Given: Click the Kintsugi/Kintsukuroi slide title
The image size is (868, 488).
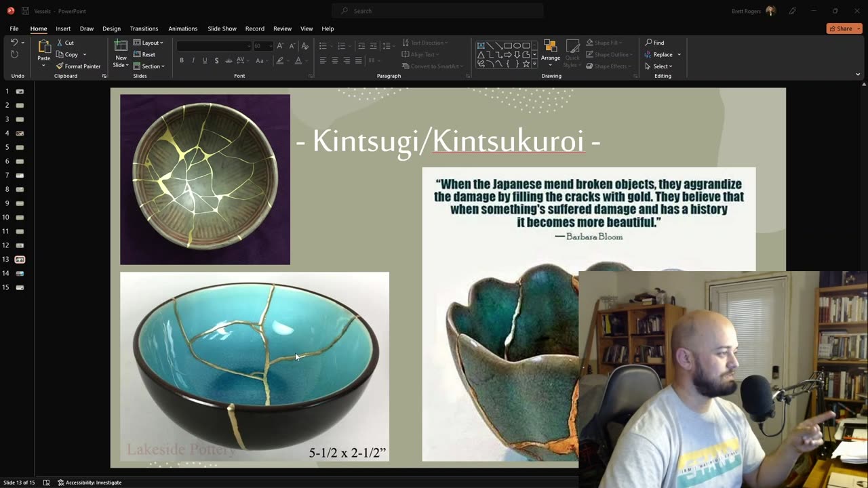Looking at the screenshot, I should 448,141.
